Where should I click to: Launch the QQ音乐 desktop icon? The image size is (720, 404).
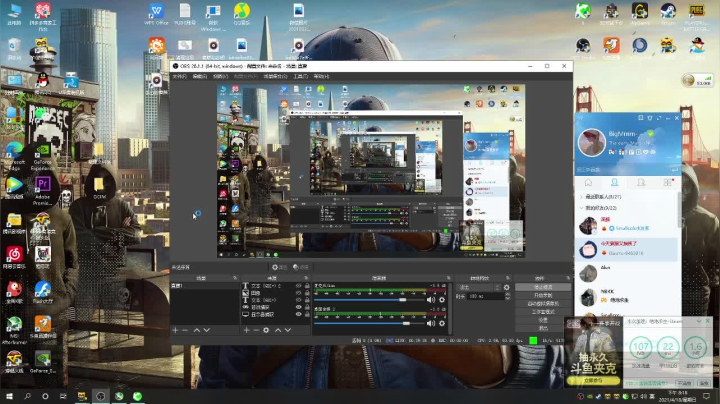(x=242, y=14)
